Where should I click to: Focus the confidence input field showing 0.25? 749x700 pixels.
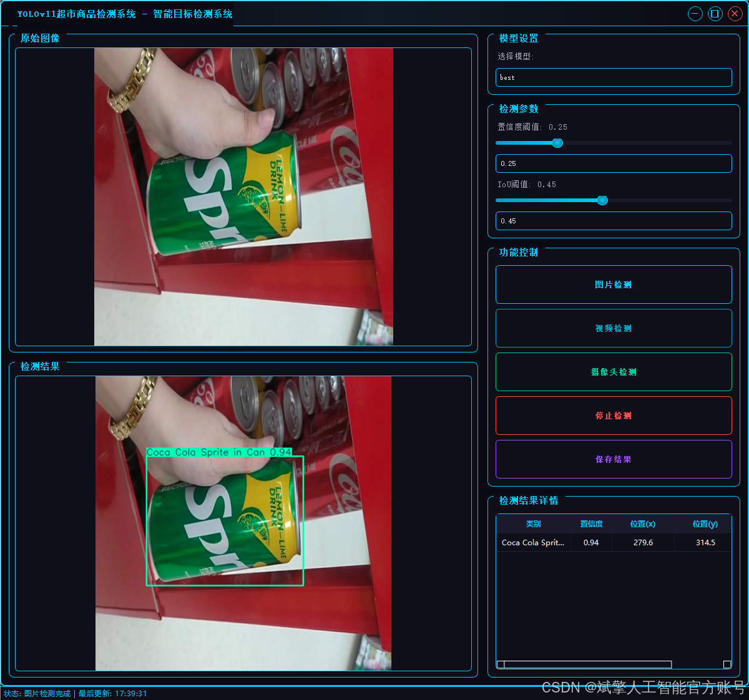coord(614,163)
